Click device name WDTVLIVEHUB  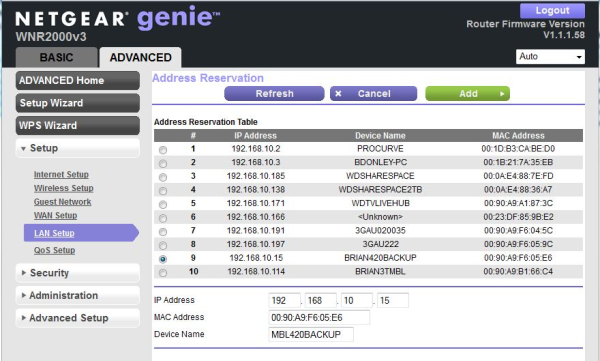point(380,203)
